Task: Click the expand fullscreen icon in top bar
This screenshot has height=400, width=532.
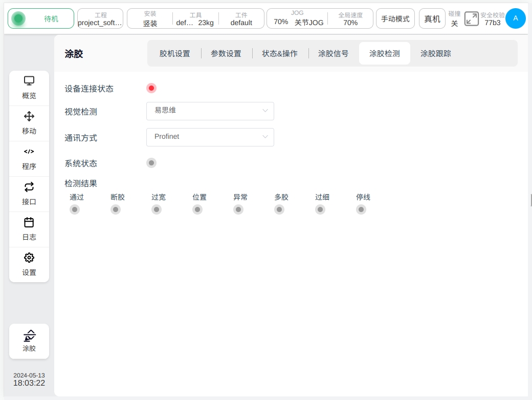Action: tap(471, 19)
